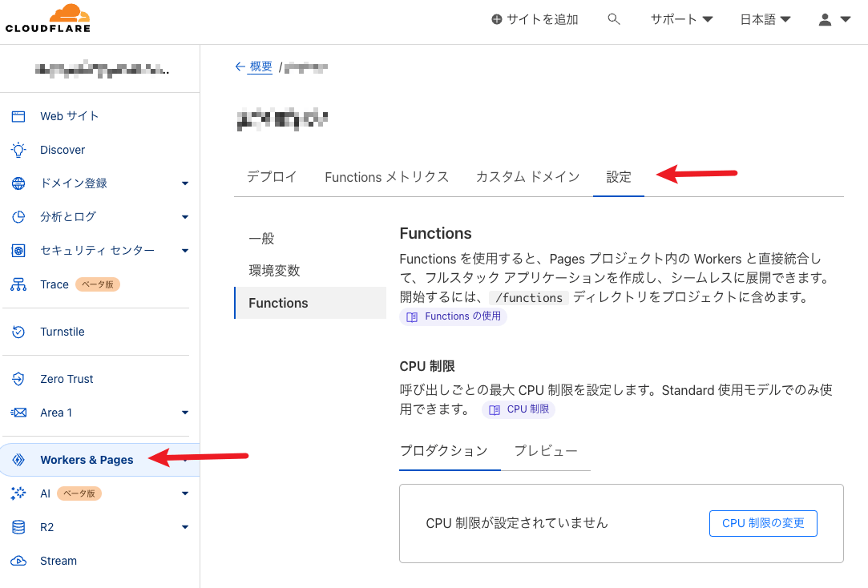
Task: Switch to the Functions メトリクス tab
Action: click(386, 177)
